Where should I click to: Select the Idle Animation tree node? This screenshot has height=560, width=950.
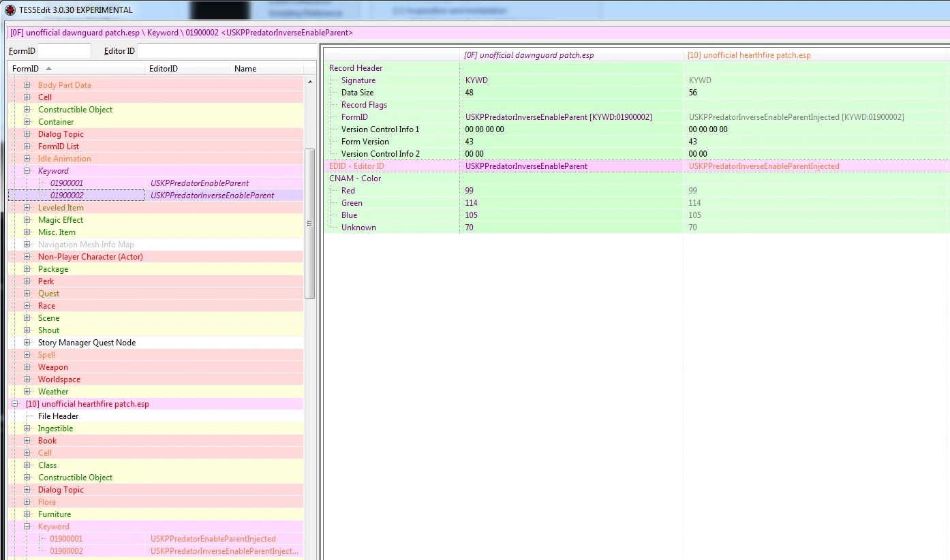click(x=65, y=159)
